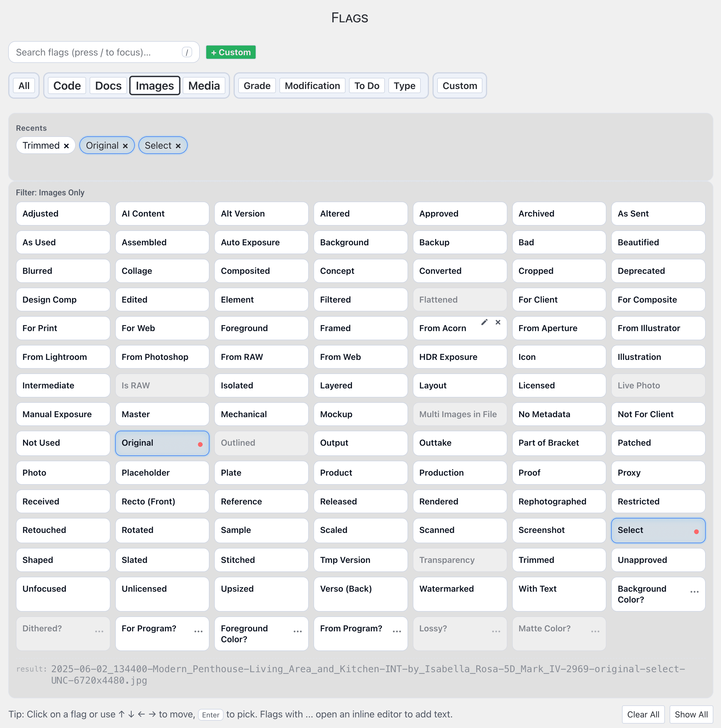721x728 pixels.
Task: Switch to the Media filter tab
Action: pyautogui.click(x=204, y=86)
